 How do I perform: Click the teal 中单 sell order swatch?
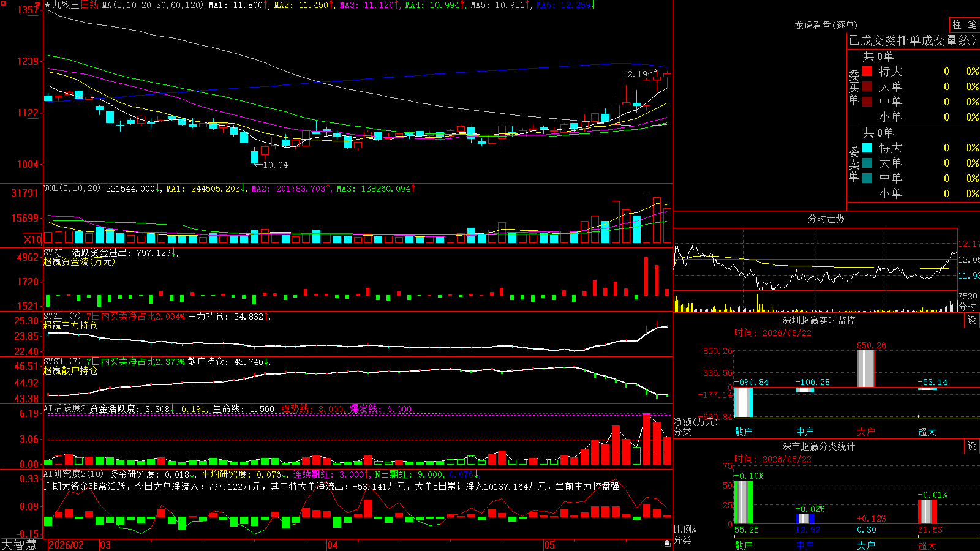[x=867, y=178]
